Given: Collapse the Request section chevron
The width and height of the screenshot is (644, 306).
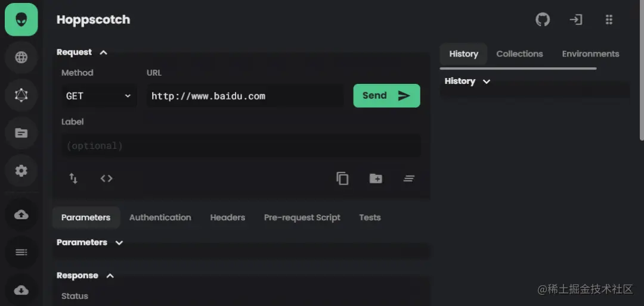Looking at the screenshot, I should coord(104,52).
